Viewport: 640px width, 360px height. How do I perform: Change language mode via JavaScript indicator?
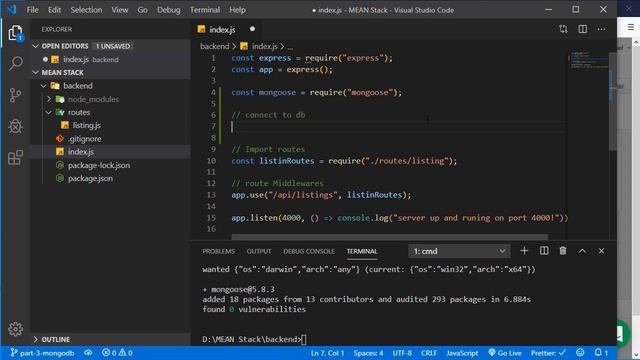click(x=462, y=353)
